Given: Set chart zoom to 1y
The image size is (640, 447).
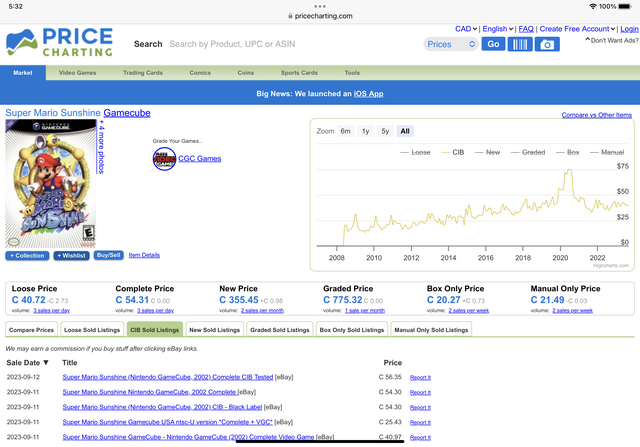Looking at the screenshot, I should pyautogui.click(x=365, y=131).
